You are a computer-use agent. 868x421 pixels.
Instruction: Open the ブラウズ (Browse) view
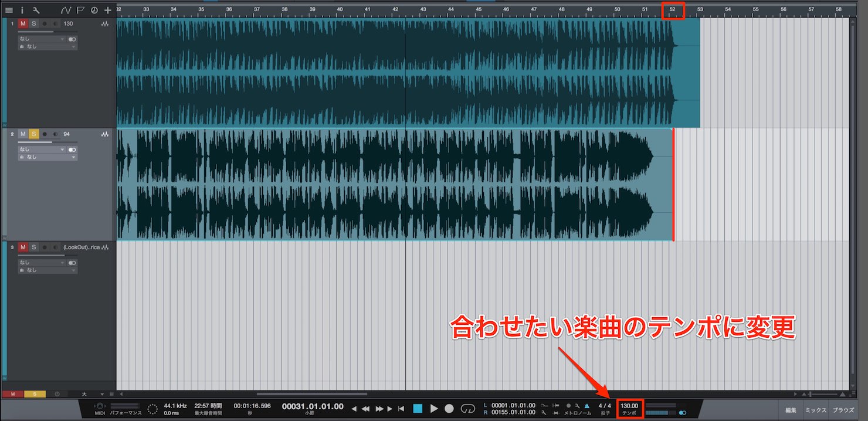pyautogui.click(x=843, y=410)
